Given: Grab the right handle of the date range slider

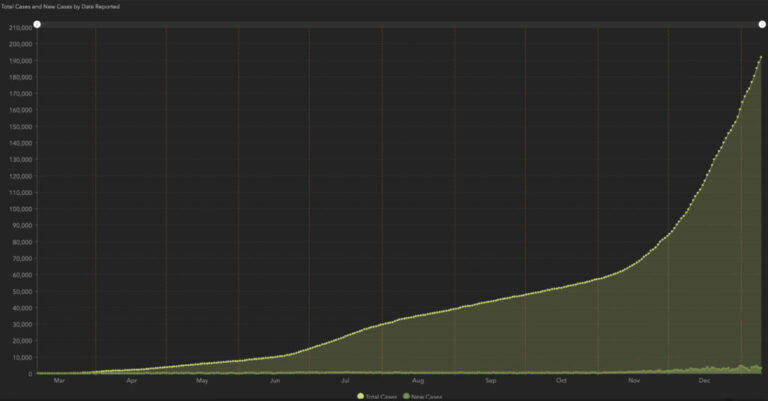Looking at the screenshot, I should [x=763, y=24].
